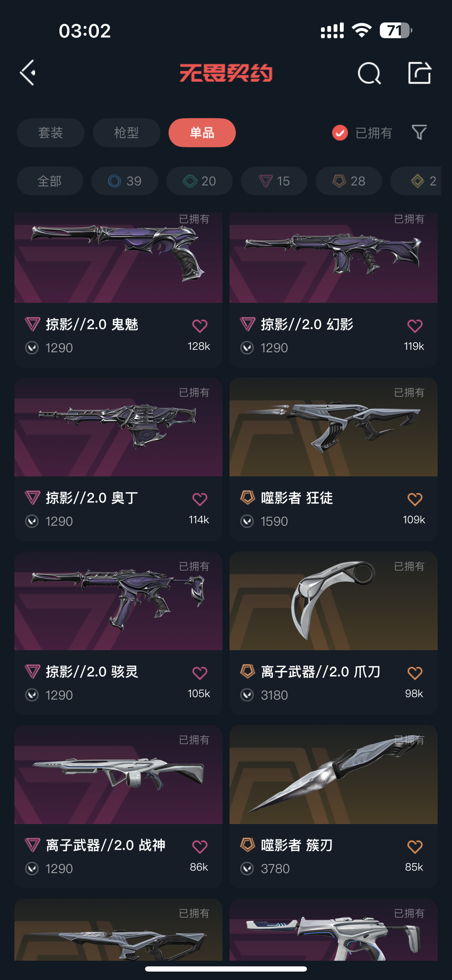Select the 全部 rarity filter
Screen dimensions: 452x980
[50, 181]
